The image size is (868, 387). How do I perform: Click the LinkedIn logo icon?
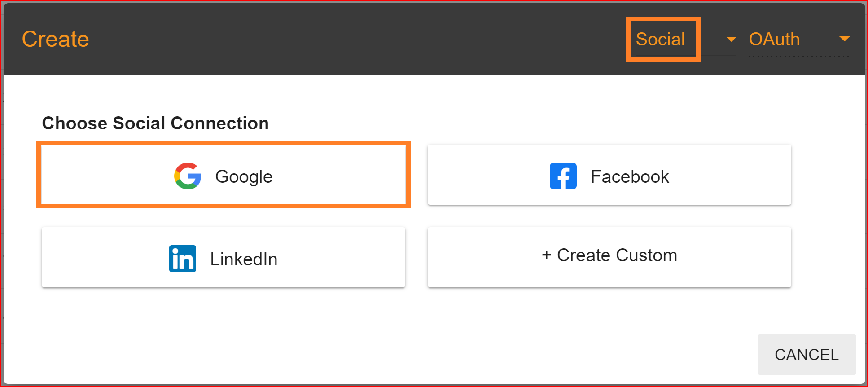(183, 259)
